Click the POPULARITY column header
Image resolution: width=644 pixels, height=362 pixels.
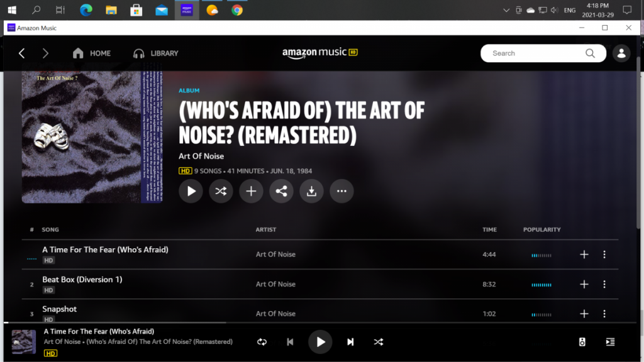541,229
